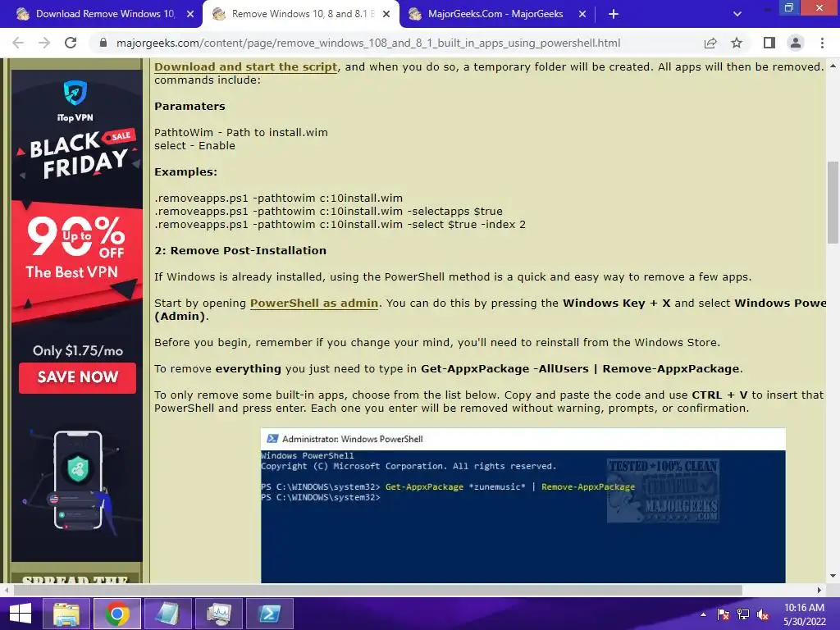Open the network tray icon
This screenshot has height=630, width=840.
[x=743, y=614]
